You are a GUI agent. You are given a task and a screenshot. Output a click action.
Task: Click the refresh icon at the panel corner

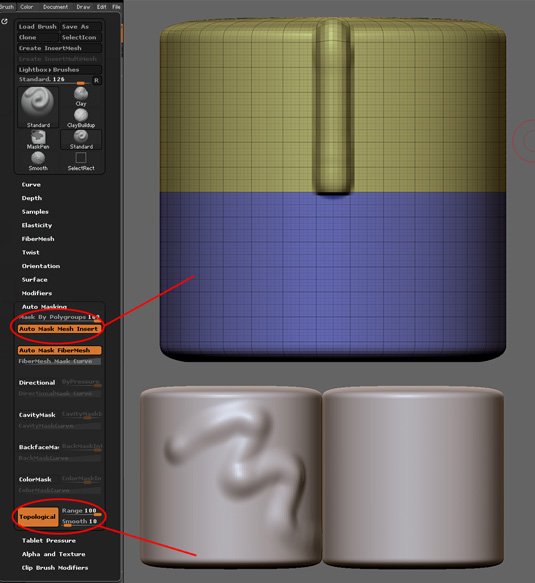[x=4, y=22]
